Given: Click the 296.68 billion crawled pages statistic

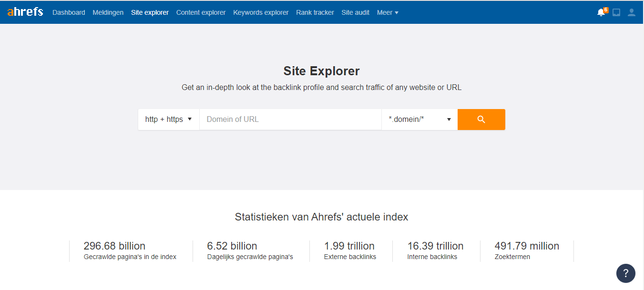Looking at the screenshot, I should (114, 246).
